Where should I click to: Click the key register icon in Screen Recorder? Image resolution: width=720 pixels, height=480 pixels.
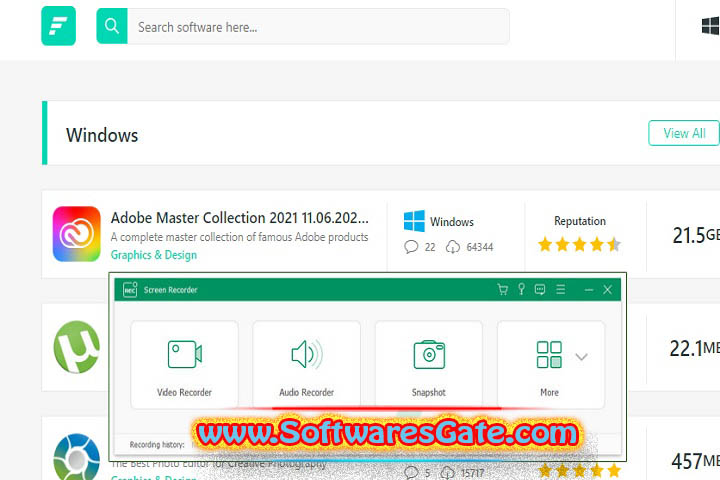coord(521,289)
